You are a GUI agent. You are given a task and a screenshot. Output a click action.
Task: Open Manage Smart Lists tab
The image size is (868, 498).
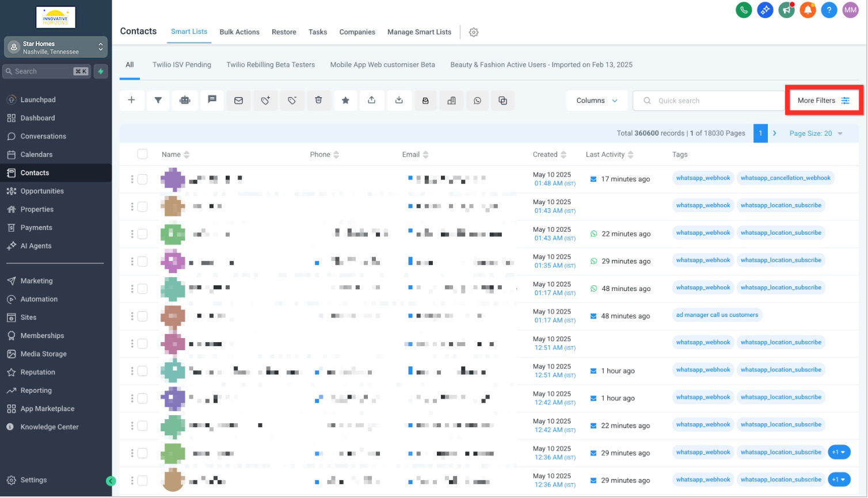point(419,32)
